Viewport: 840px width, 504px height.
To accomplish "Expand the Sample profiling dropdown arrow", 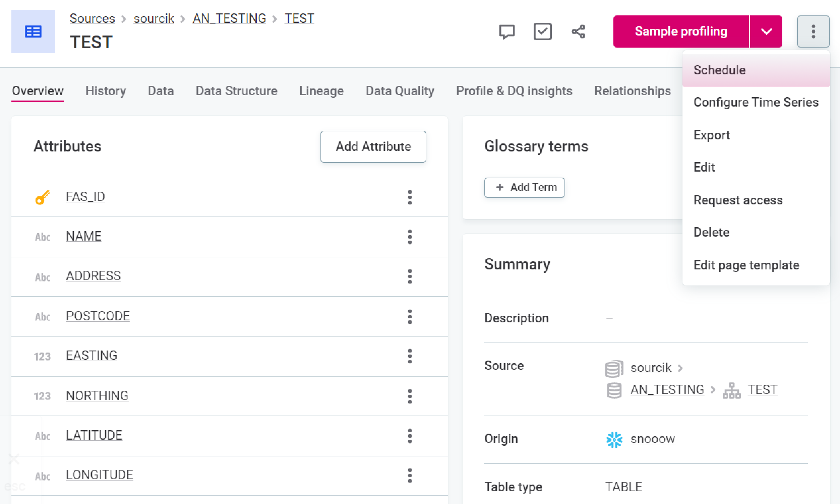I will tap(766, 31).
